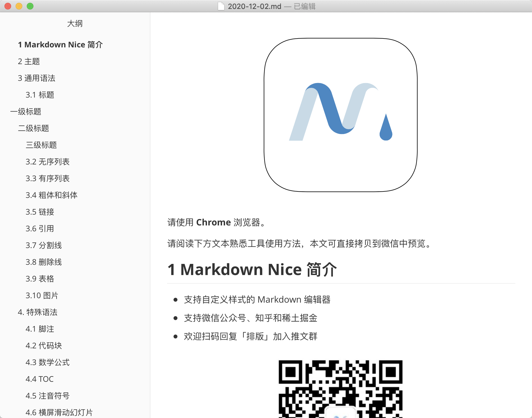Minimize the window with yellow button

19,6
